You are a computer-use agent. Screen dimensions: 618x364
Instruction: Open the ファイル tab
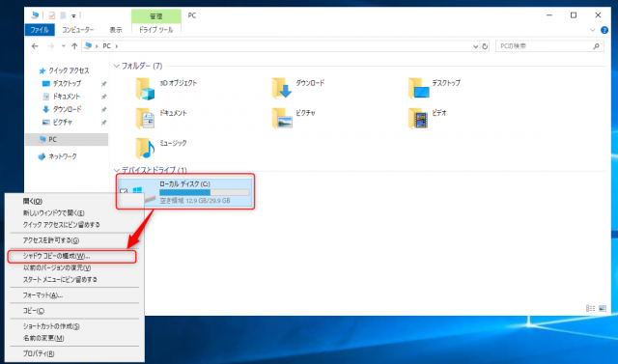pos(40,30)
